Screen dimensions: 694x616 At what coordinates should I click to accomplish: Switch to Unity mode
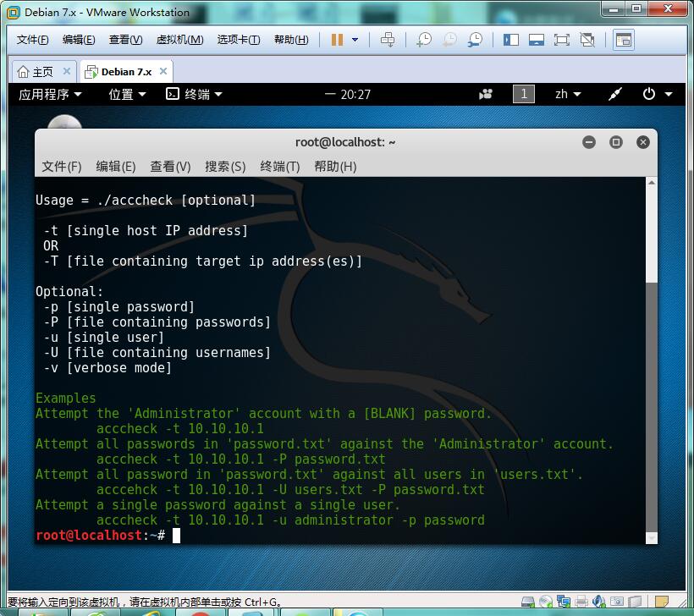tap(587, 40)
